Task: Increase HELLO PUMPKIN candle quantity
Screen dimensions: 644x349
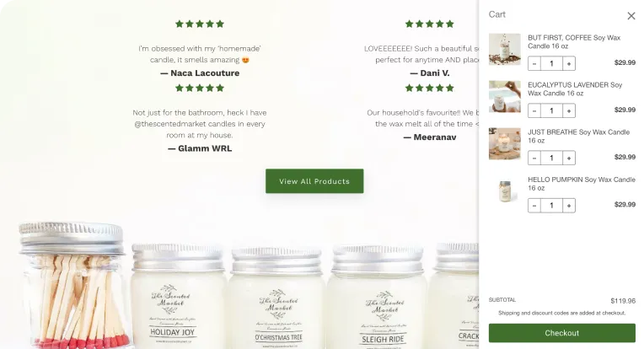Action: [x=569, y=206]
